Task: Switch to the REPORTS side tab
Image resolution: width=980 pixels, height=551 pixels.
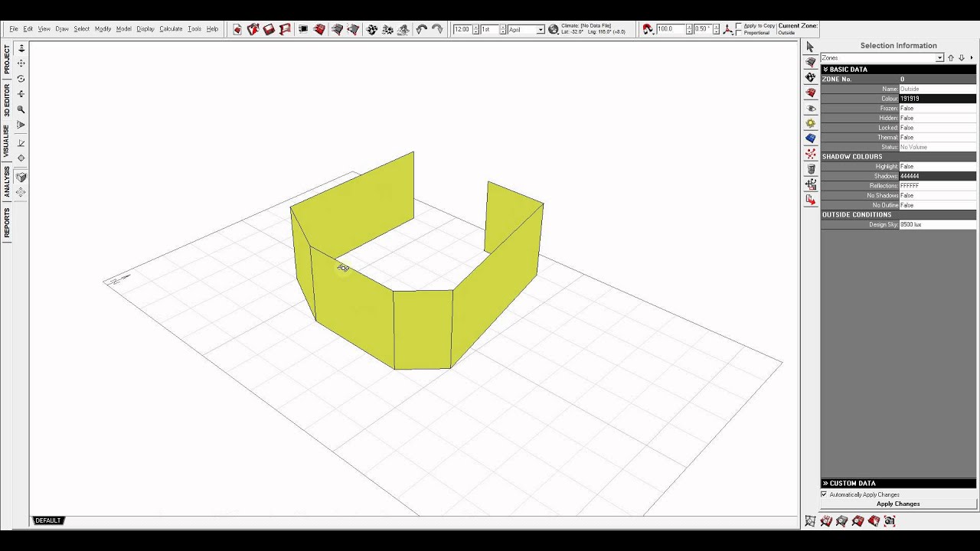Action: [7, 222]
